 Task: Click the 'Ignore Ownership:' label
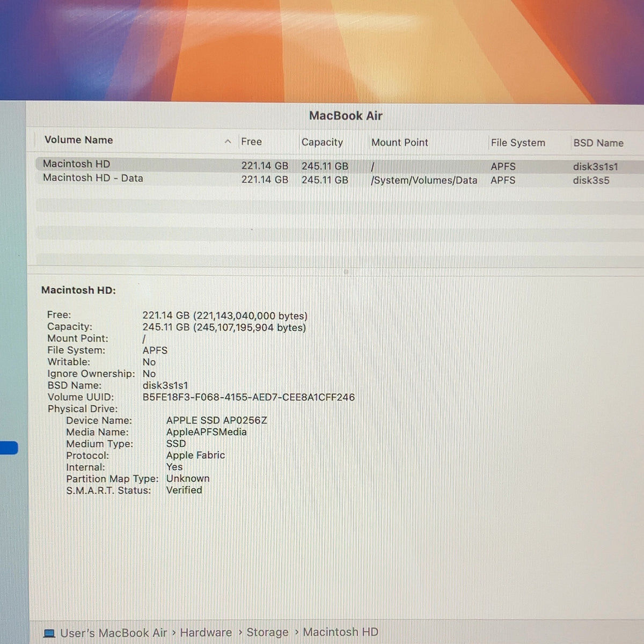[91, 374]
